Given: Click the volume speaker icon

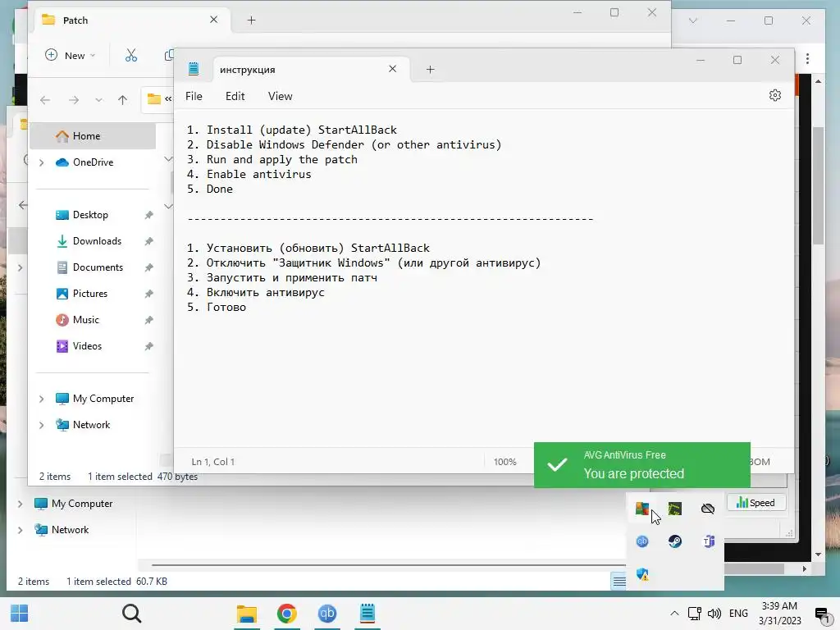Looking at the screenshot, I should [714, 614].
